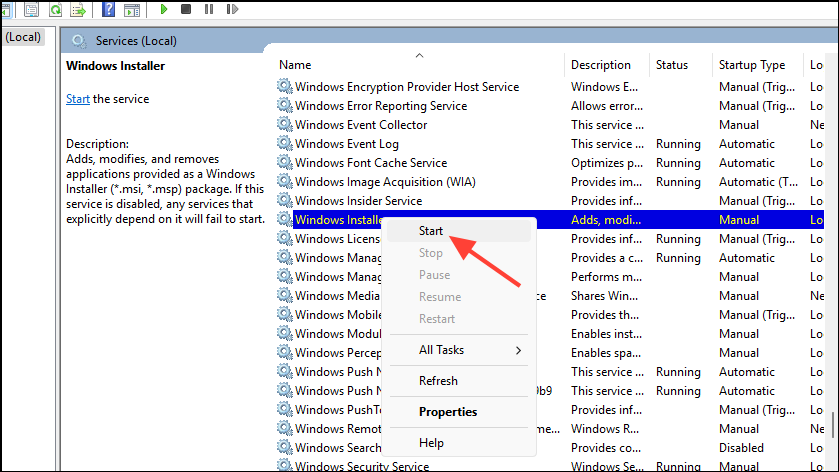This screenshot has width=839, height=472.
Task: Open the blue Help toolbar icon
Action: click(109, 9)
